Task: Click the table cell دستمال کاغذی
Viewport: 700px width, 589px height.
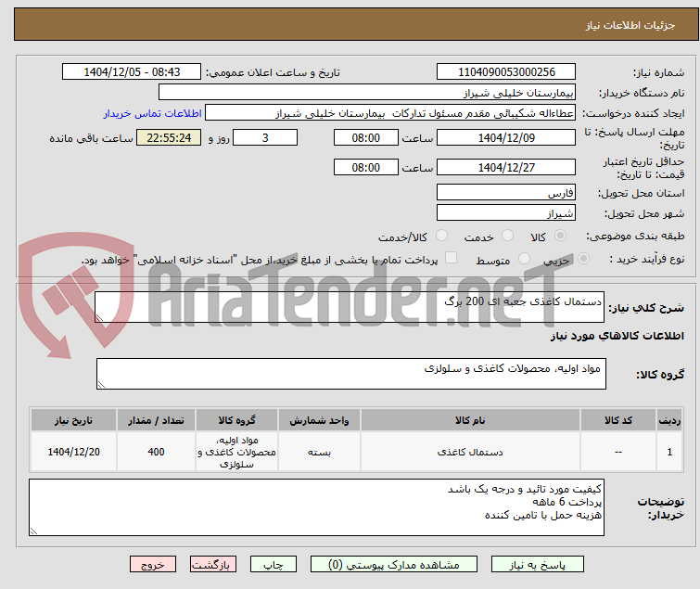Action: pyautogui.click(x=470, y=452)
